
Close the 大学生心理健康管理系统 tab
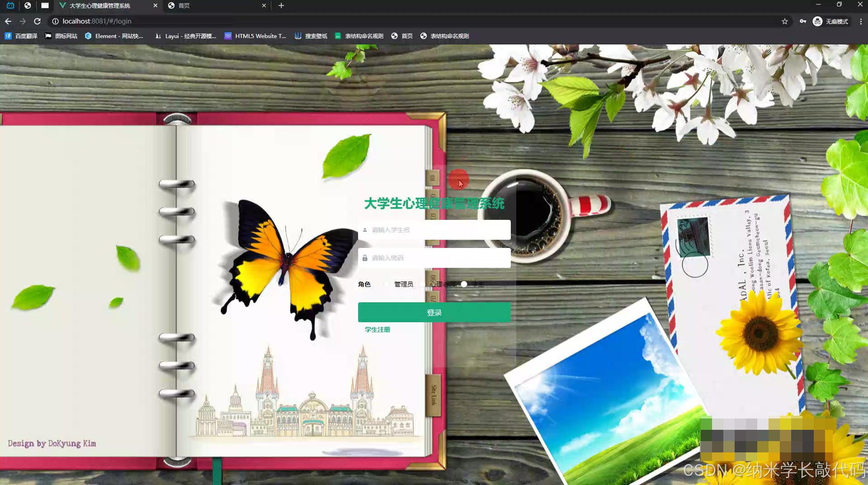[156, 5]
